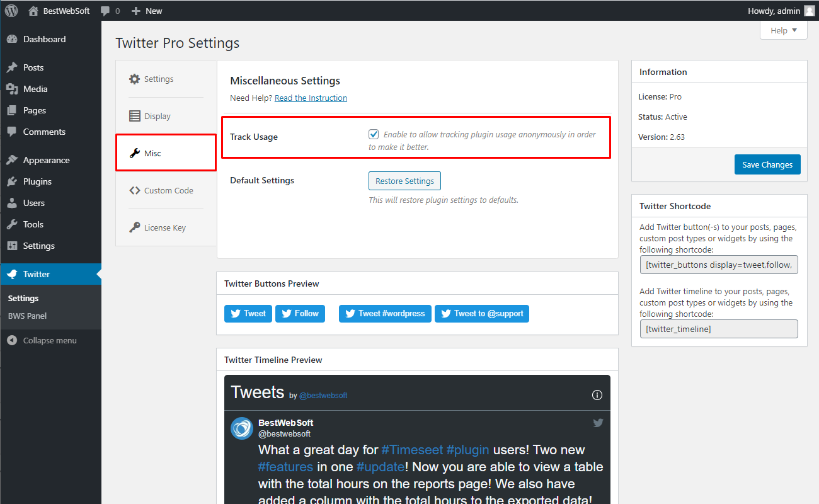Click the #features hashtag in tweet
Screen dimensions: 819x504
[285, 467]
